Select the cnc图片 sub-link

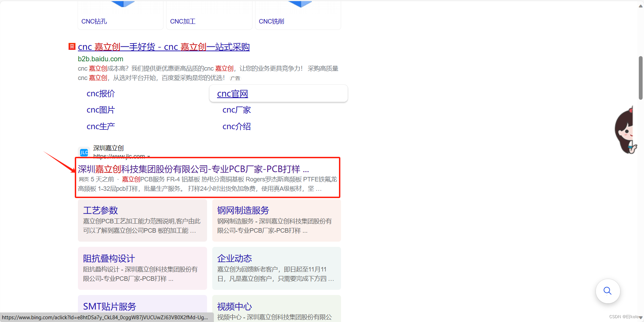point(101,110)
